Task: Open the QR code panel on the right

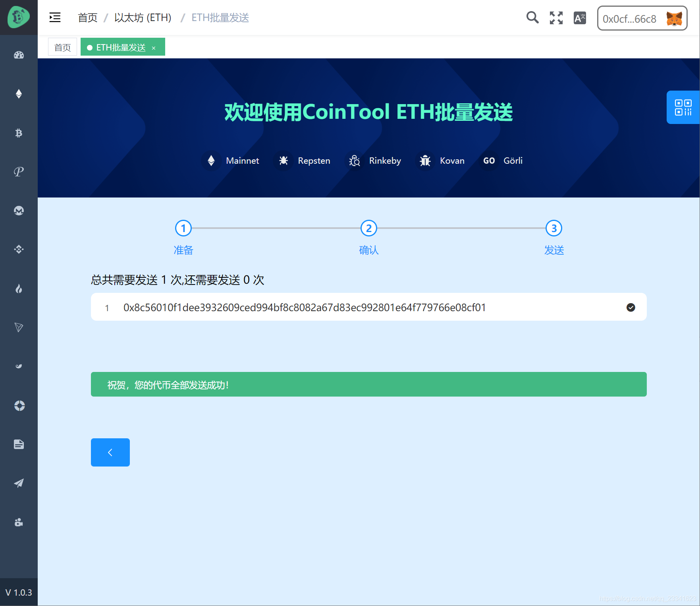Action: click(684, 107)
